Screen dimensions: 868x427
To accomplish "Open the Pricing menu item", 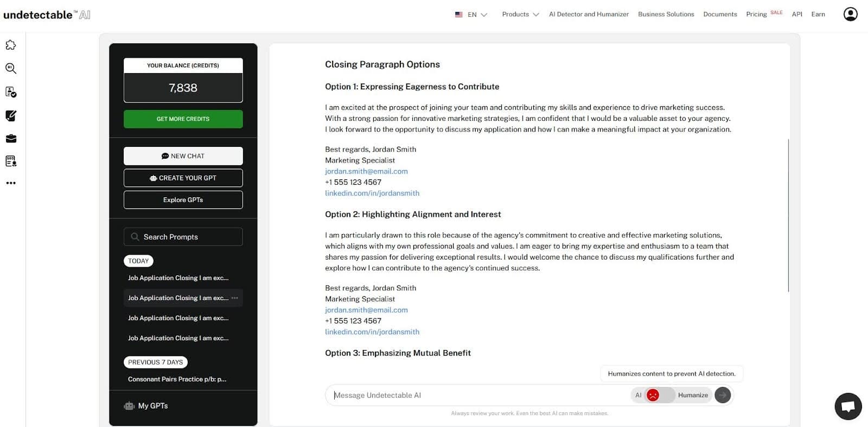I will pos(756,14).
